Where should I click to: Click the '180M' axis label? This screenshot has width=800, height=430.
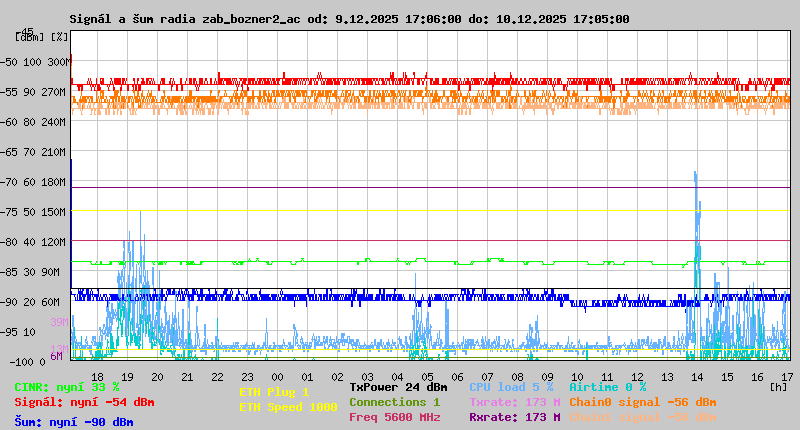[54, 182]
